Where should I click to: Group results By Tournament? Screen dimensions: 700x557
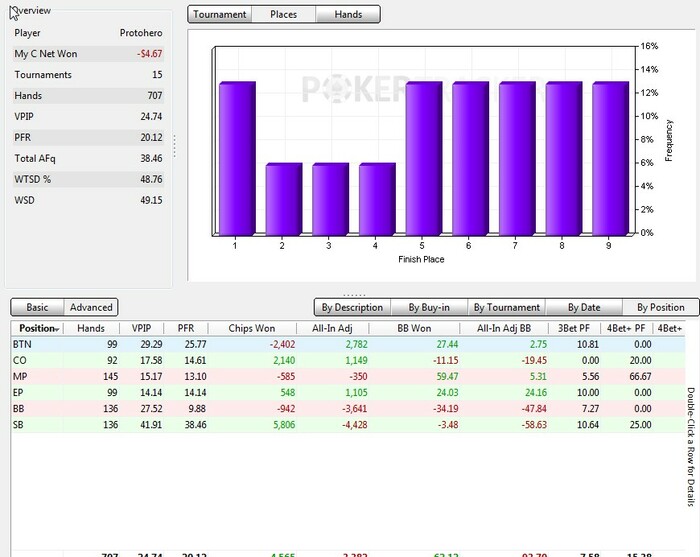point(507,307)
